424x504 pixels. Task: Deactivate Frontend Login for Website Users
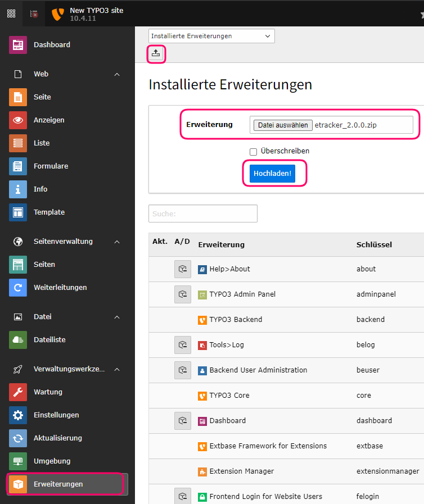tap(183, 496)
